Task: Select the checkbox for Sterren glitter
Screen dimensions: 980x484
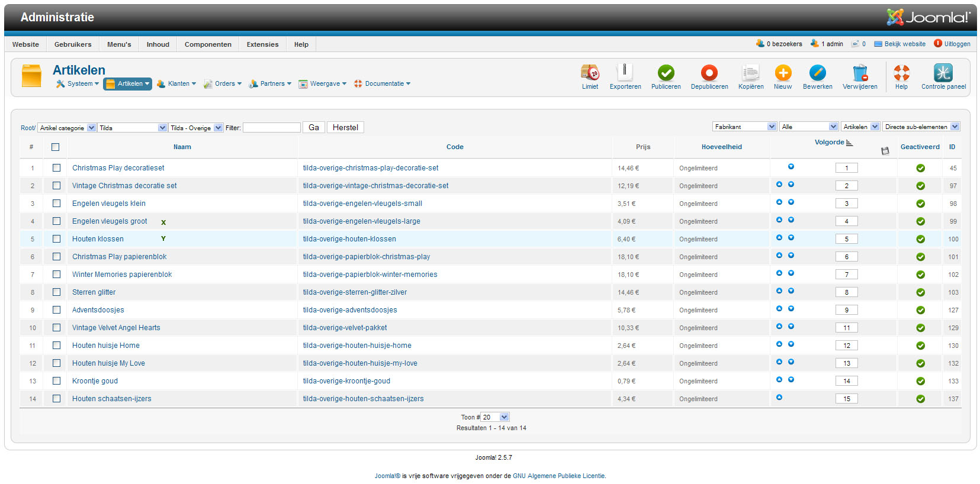Action: click(x=56, y=292)
